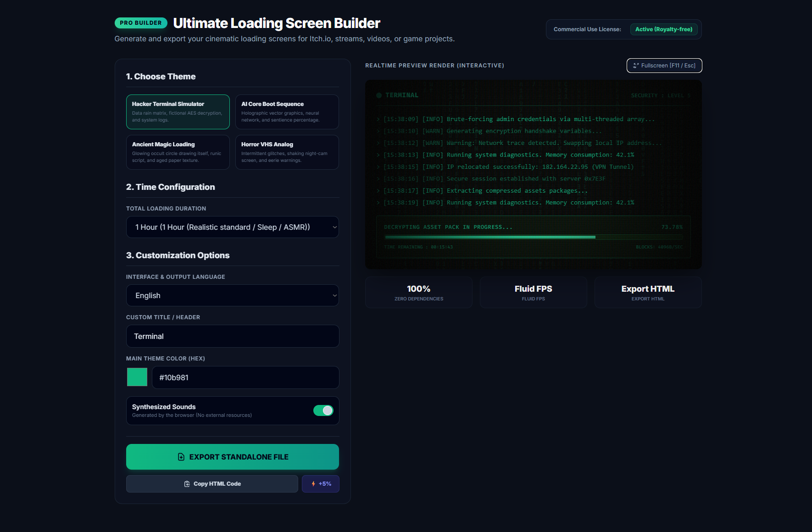Click the Network trace detected warning line
This screenshot has height=532, width=812.
point(519,143)
